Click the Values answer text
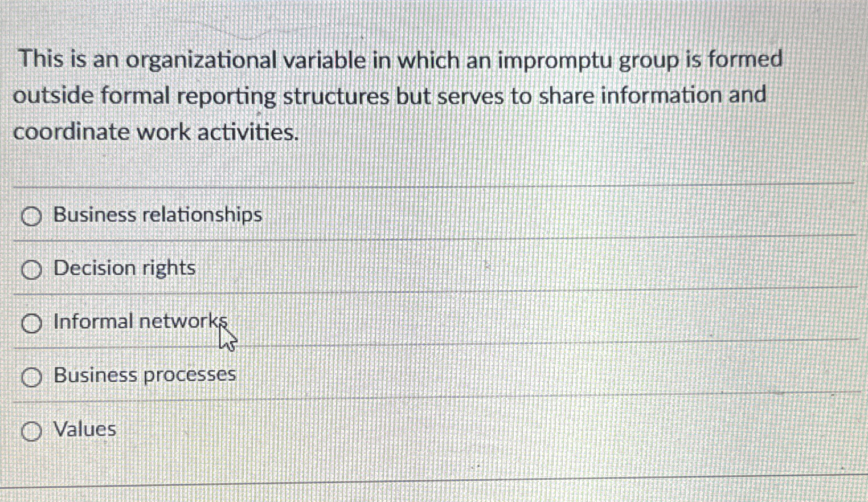Image resolution: width=868 pixels, height=502 pixels. tap(84, 429)
